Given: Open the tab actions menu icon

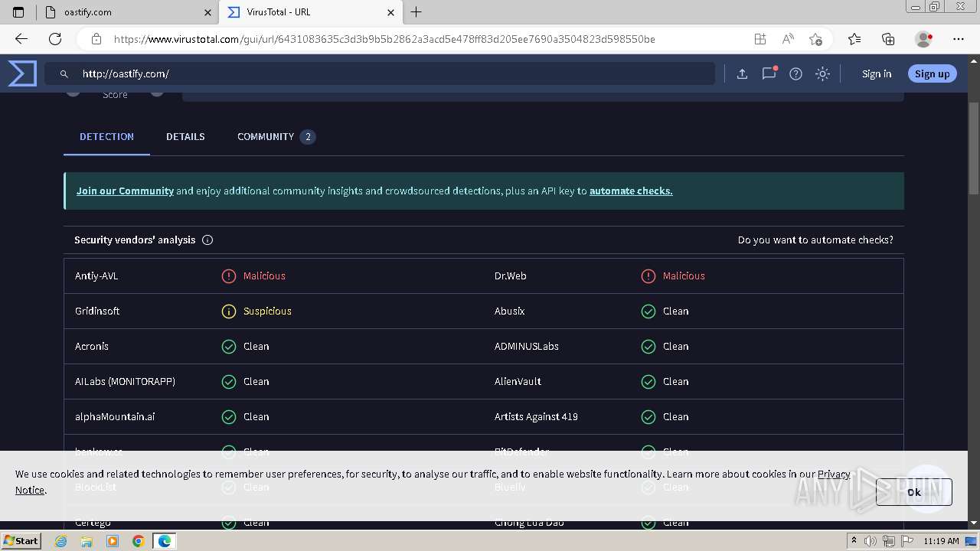Looking at the screenshot, I should click(x=18, y=12).
